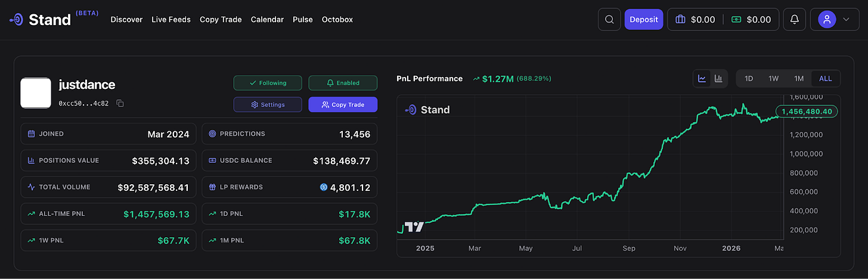Click the TradingView logo on chart
Image resolution: width=868 pixels, height=279 pixels.
pos(414,227)
